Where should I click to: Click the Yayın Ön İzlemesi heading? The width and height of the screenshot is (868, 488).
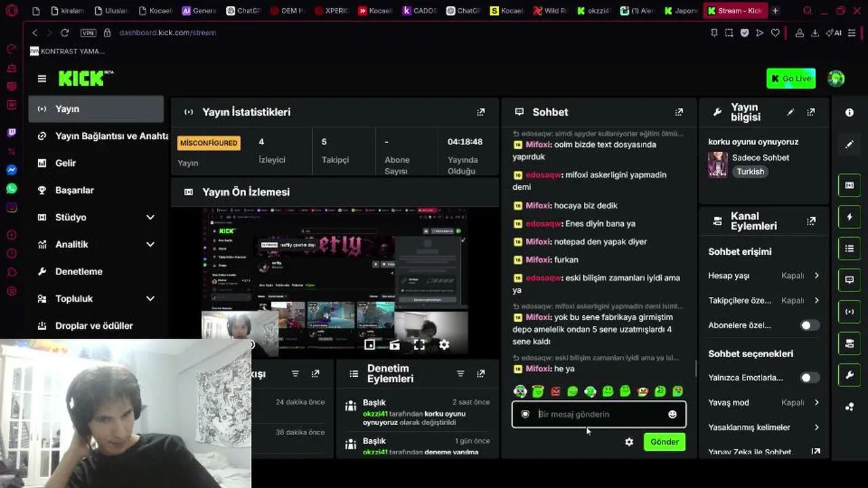(245, 192)
